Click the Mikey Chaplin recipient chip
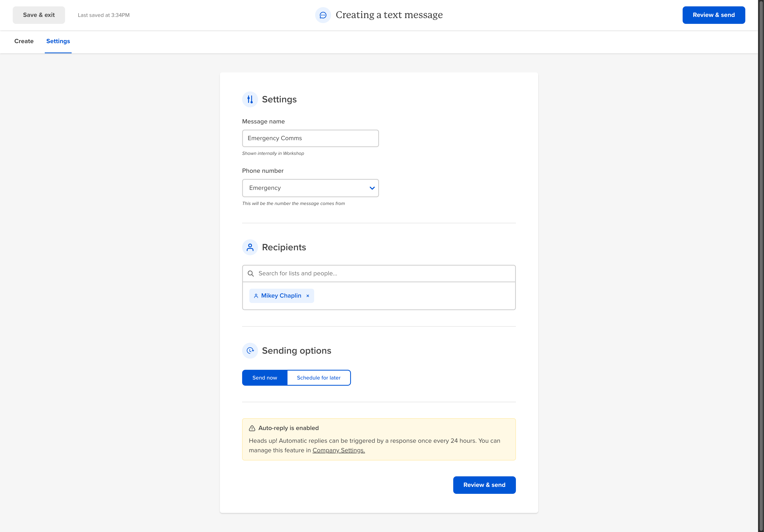The height and width of the screenshot is (532, 764). pyautogui.click(x=282, y=296)
